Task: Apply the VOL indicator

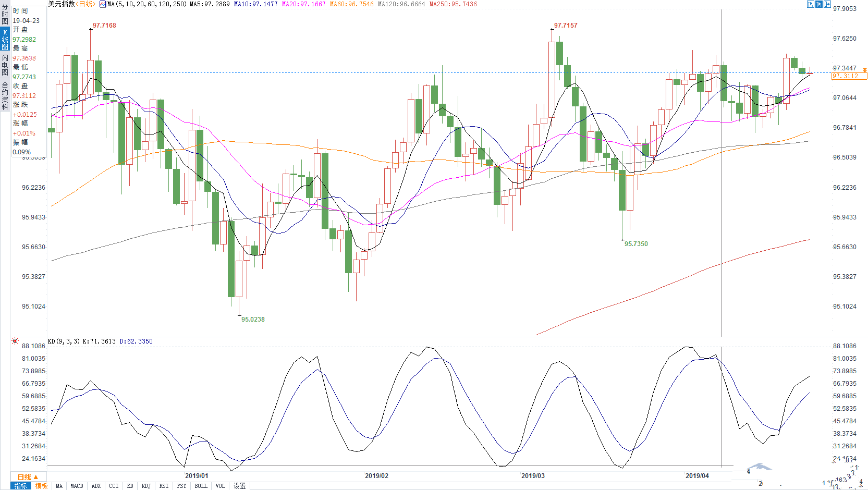Action: [221, 486]
